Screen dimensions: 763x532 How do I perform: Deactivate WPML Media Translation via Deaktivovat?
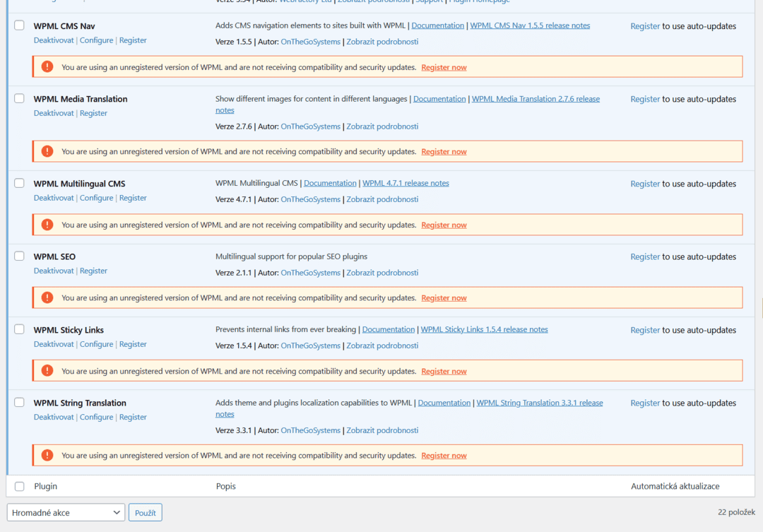coord(54,113)
